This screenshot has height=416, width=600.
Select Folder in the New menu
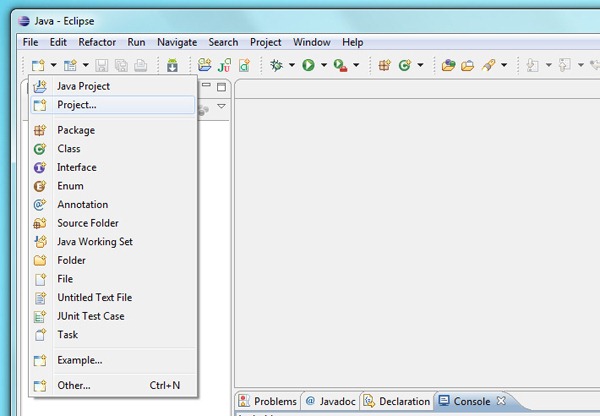pyautogui.click(x=113, y=260)
